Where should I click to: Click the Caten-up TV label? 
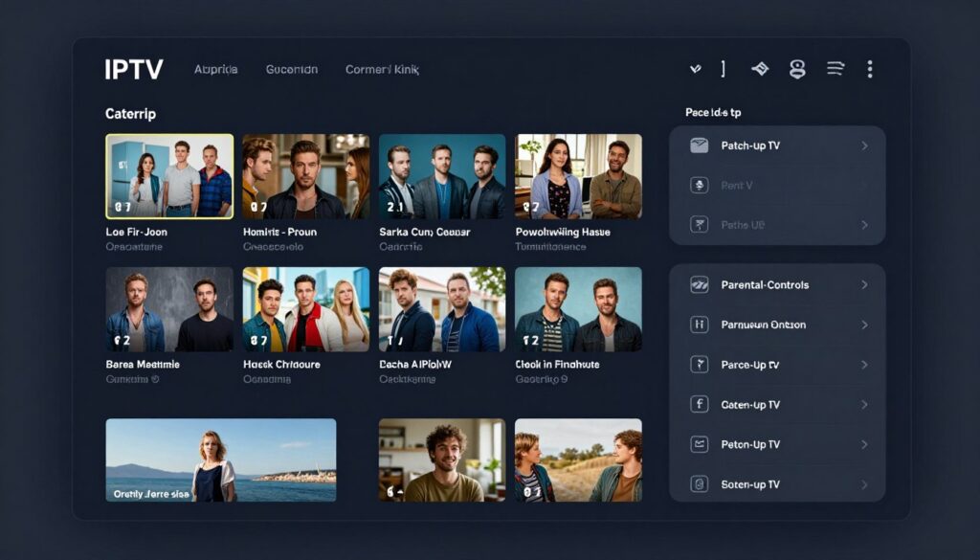pos(750,404)
